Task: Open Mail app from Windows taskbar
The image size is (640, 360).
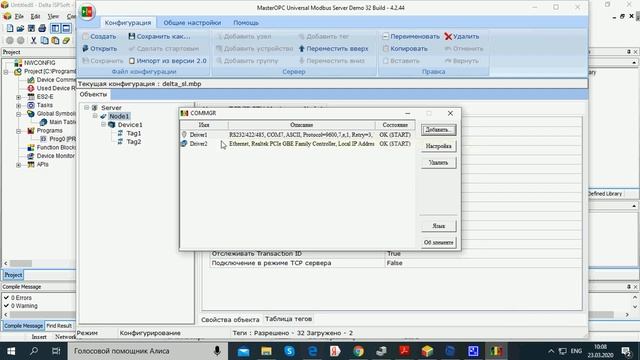Action: [243, 351]
